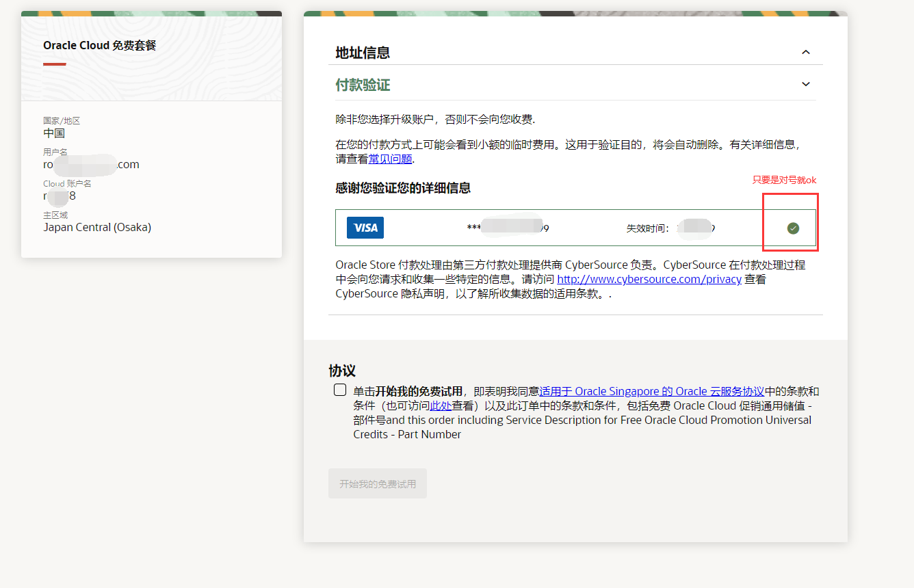Click the 感谢您验证您的详细信息 heading
Viewport: 914px width, 588px height.
pyautogui.click(x=403, y=187)
